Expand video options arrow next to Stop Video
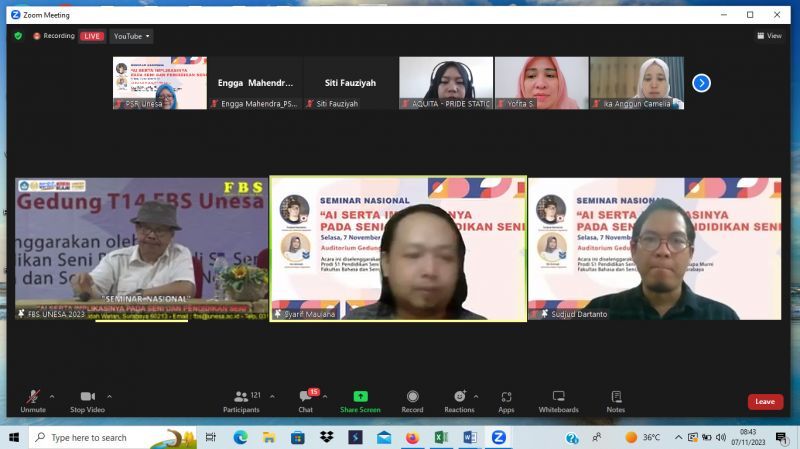The image size is (800, 449). click(x=109, y=396)
